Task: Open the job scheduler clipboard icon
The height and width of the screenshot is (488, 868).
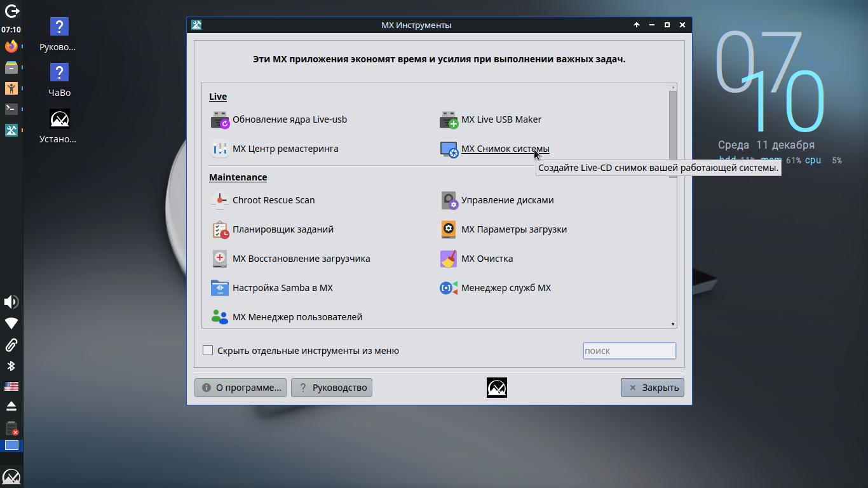Action: [x=220, y=229]
